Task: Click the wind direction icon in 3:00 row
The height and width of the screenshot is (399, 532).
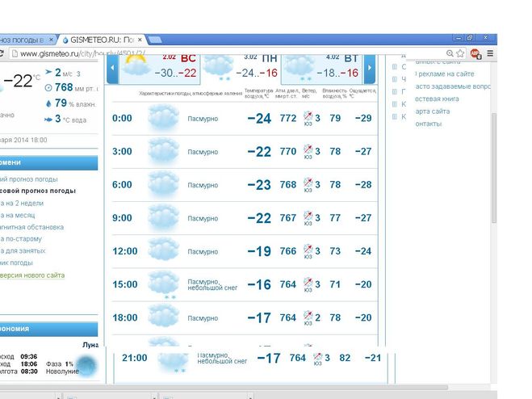Action: [x=308, y=150]
